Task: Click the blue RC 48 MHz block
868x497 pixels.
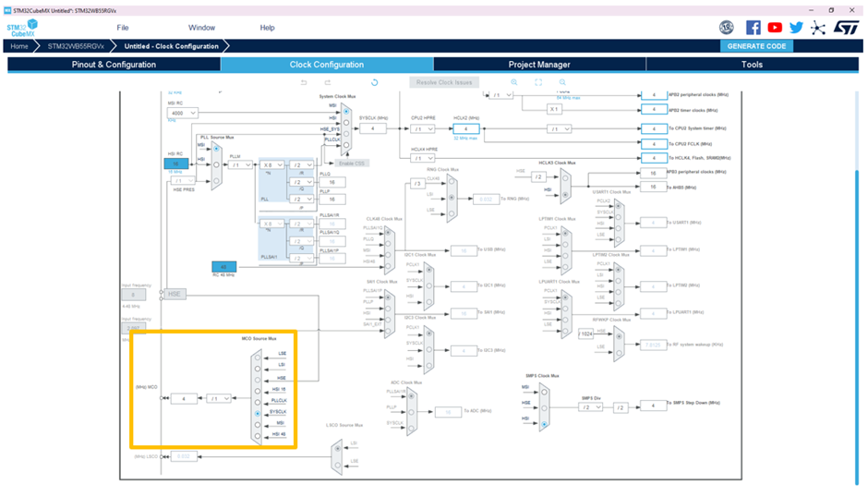Action: coord(224,266)
